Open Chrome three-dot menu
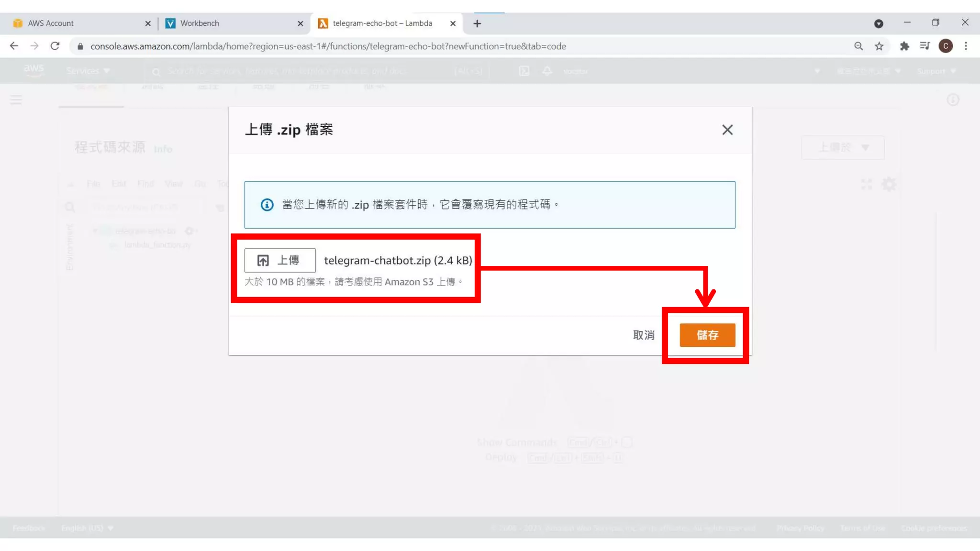Viewport: 980px width, 551px height. [x=966, y=46]
